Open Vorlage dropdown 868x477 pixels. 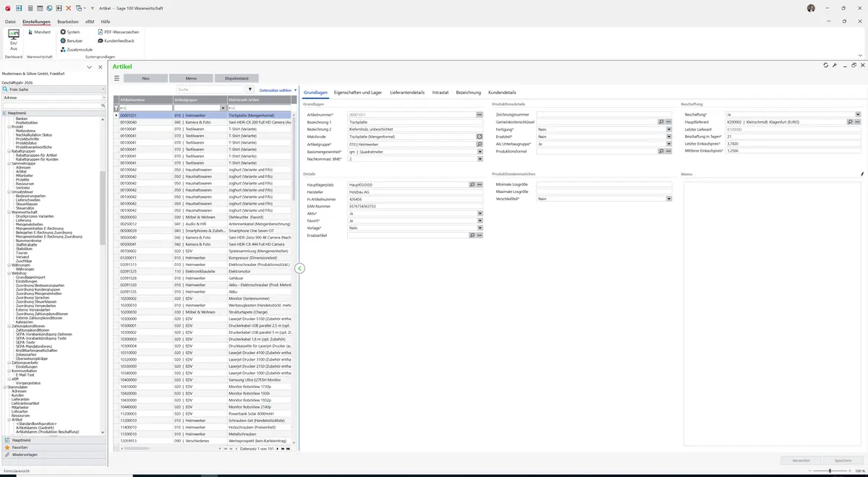(480, 228)
